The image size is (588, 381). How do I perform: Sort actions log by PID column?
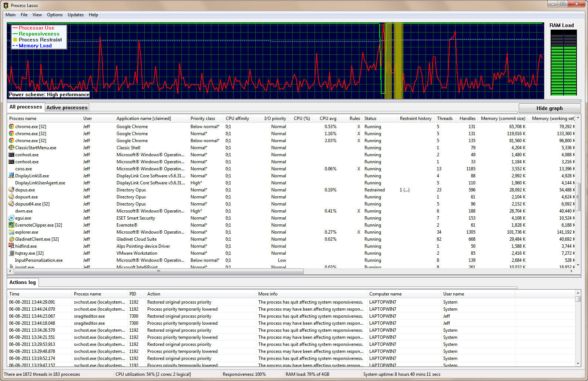pyautogui.click(x=136, y=294)
